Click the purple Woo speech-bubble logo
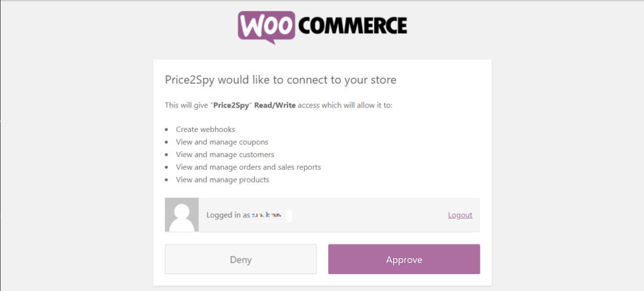Image resolution: width=644 pixels, height=291 pixels. click(x=266, y=27)
